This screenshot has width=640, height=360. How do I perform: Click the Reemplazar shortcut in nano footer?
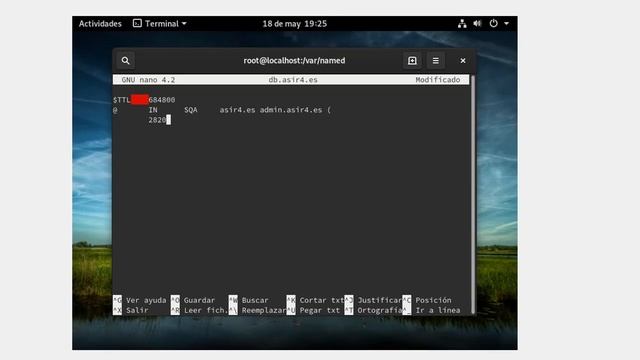pos(257,311)
